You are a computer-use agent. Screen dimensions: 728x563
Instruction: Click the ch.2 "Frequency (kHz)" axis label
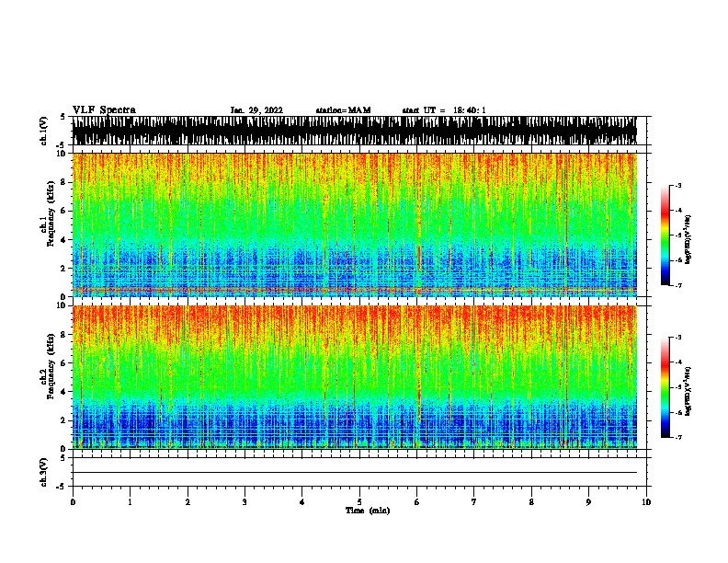(51, 366)
